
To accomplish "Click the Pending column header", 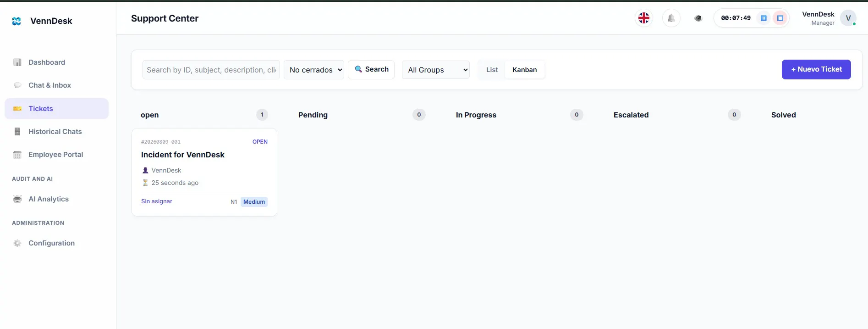I will (x=313, y=115).
